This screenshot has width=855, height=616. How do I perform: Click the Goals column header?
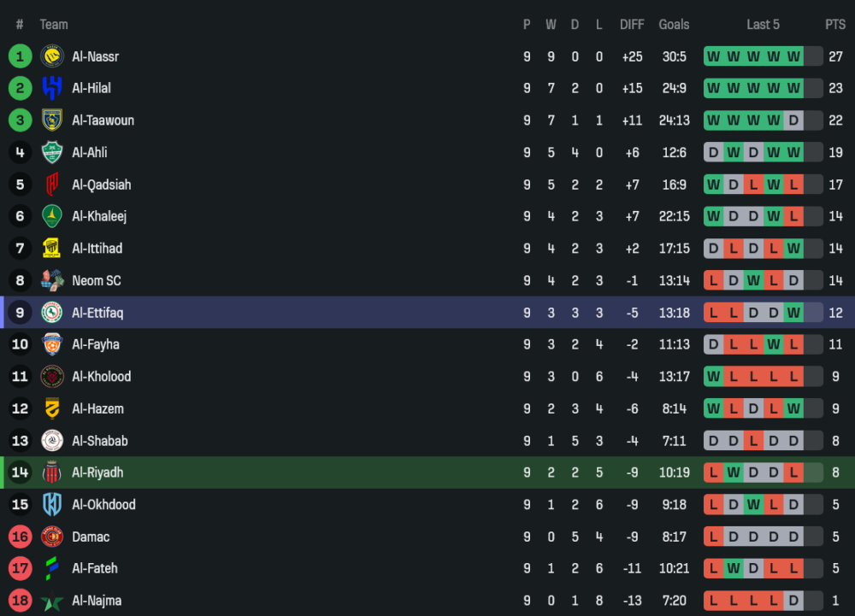(674, 25)
